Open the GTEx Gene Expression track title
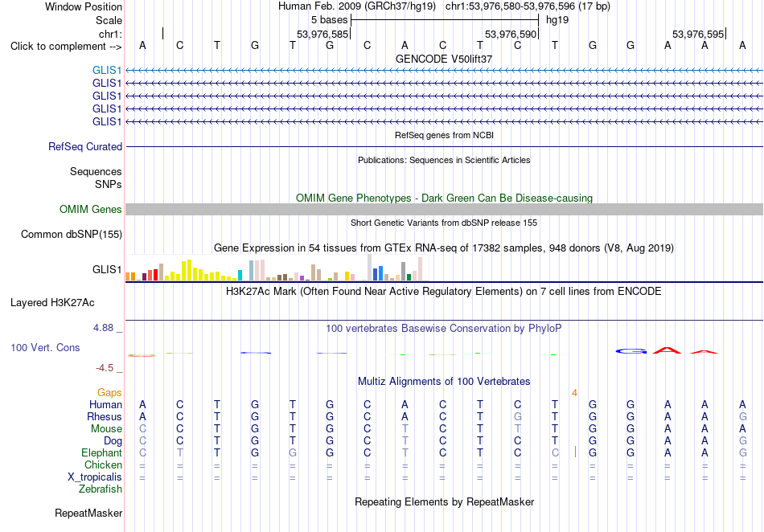 click(x=444, y=248)
